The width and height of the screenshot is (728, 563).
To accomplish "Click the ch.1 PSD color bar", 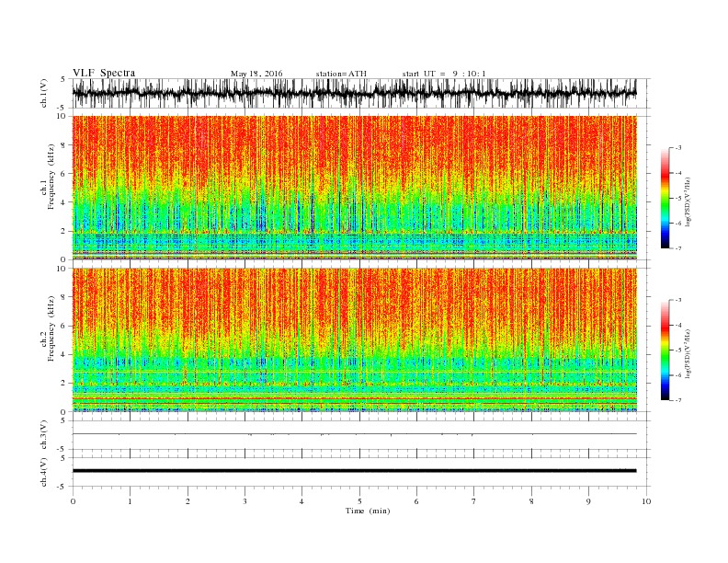I will tap(665, 198).
